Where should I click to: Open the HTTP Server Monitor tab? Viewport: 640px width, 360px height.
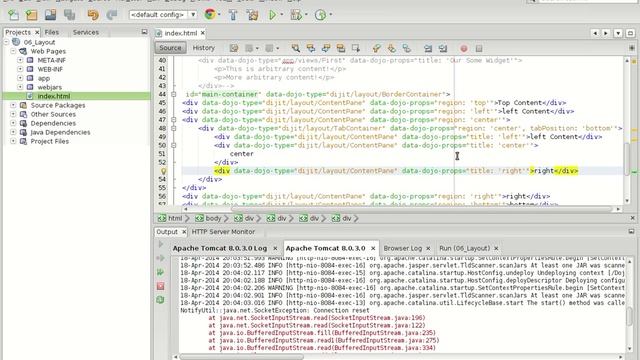pyautogui.click(x=223, y=232)
